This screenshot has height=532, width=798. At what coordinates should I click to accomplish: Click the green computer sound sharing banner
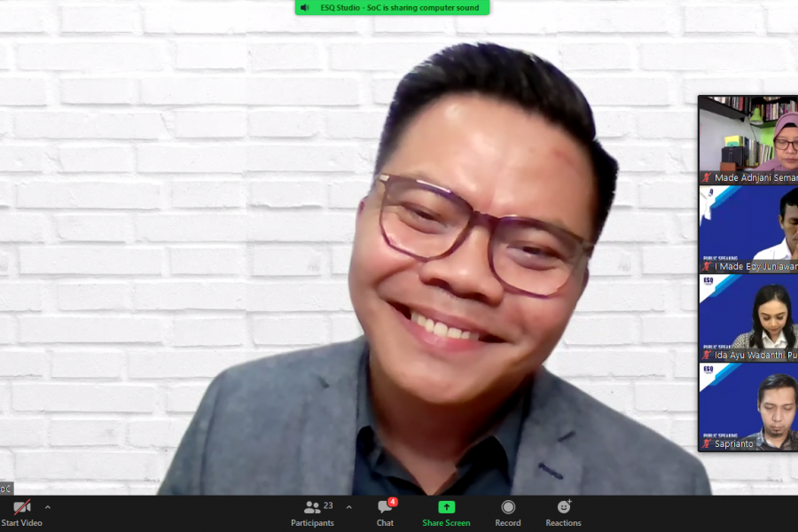click(399, 8)
